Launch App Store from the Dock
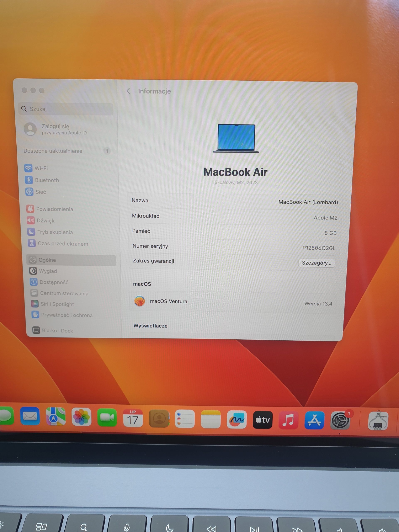This screenshot has width=399, height=532. pos(314,420)
